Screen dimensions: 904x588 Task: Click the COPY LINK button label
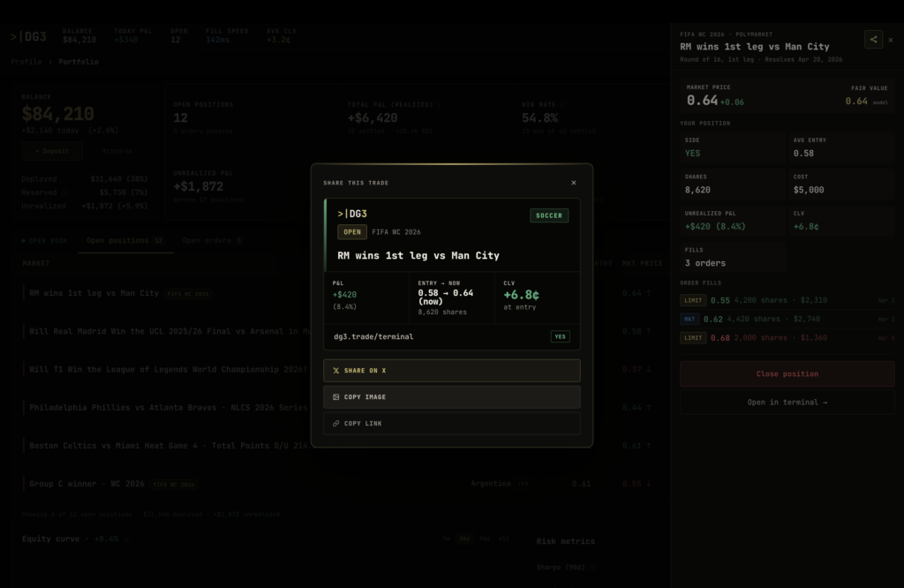coord(363,424)
